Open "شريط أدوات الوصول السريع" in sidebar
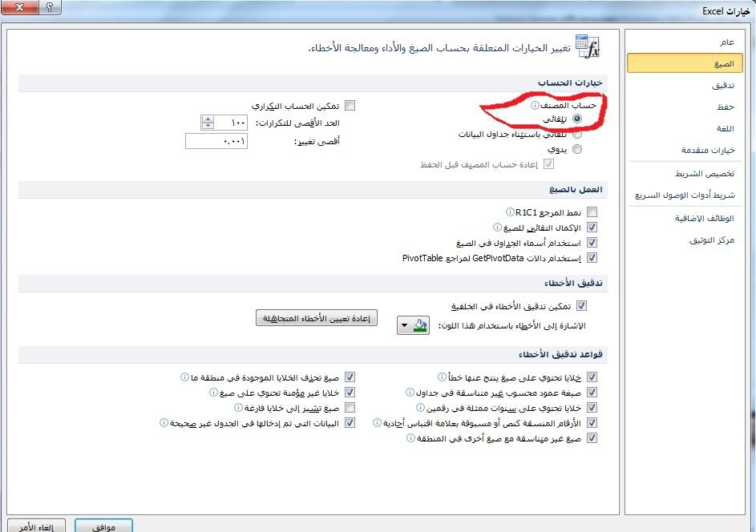Screen dimensions: 756x532 (685, 195)
